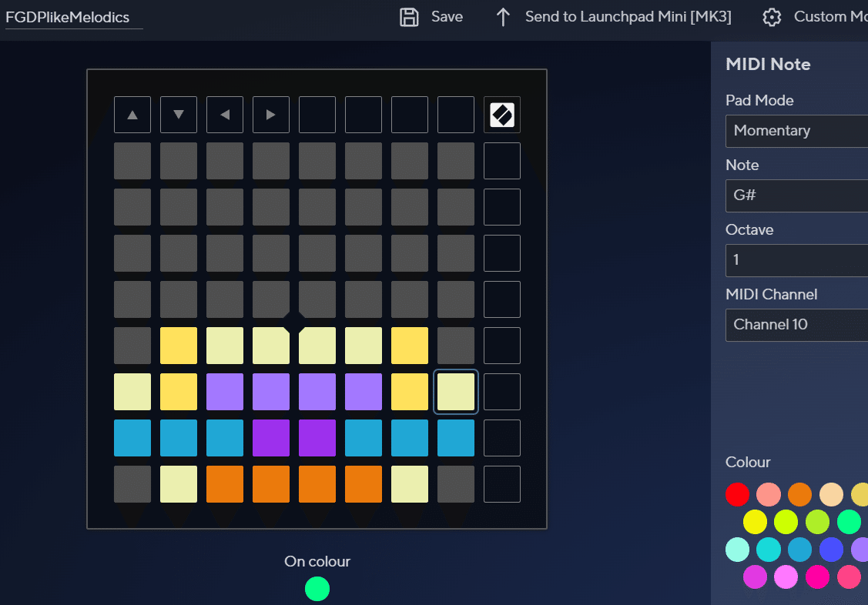Image resolution: width=868 pixels, height=605 pixels.
Task: Edit the FGDPlikeMelodics mode name field
Action: click(x=74, y=17)
